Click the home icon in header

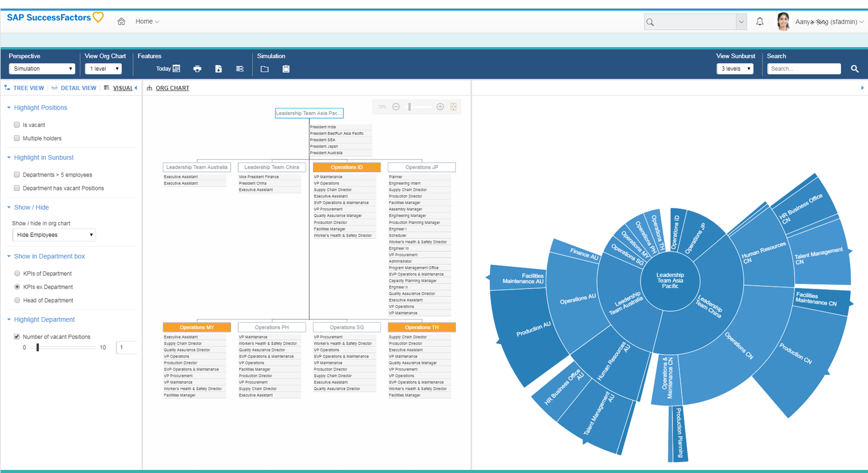(121, 21)
